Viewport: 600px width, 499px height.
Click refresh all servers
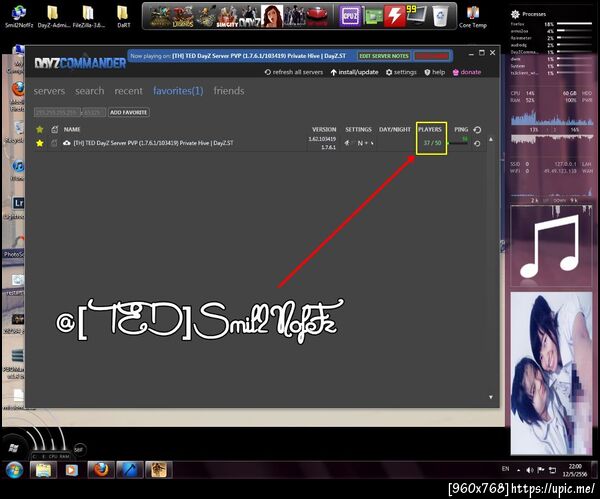point(294,72)
